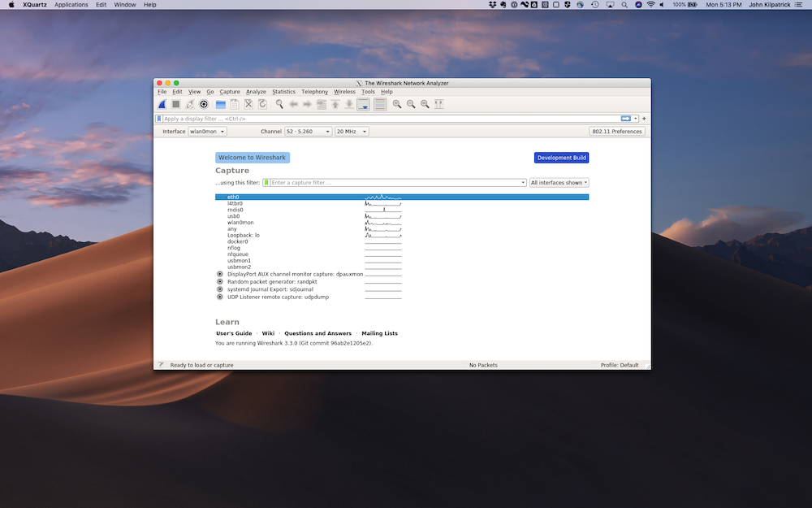Click the gear icon beside sdjournal export
The image size is (812, 508).
(x=220, y=289)
